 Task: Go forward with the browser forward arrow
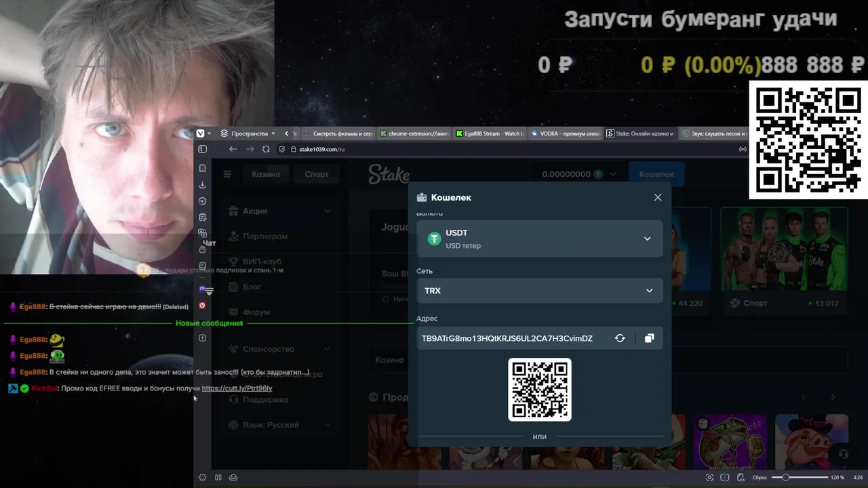(x=250, y=149)
